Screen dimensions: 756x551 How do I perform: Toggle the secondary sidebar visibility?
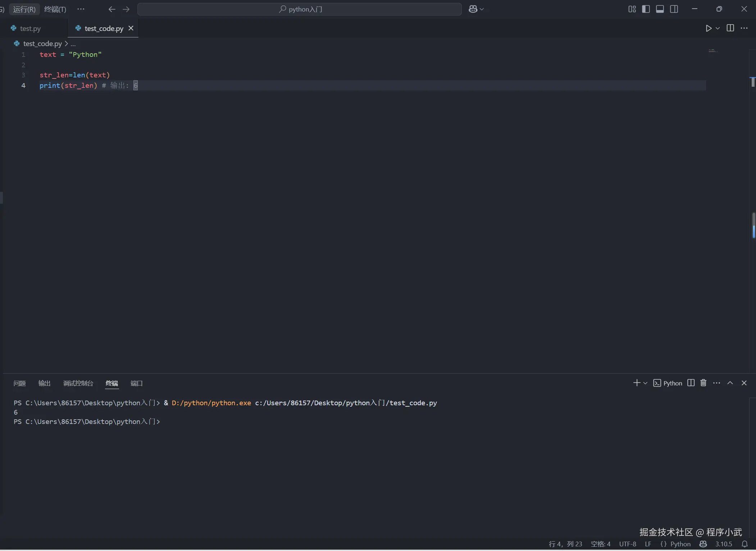(674, 9)
